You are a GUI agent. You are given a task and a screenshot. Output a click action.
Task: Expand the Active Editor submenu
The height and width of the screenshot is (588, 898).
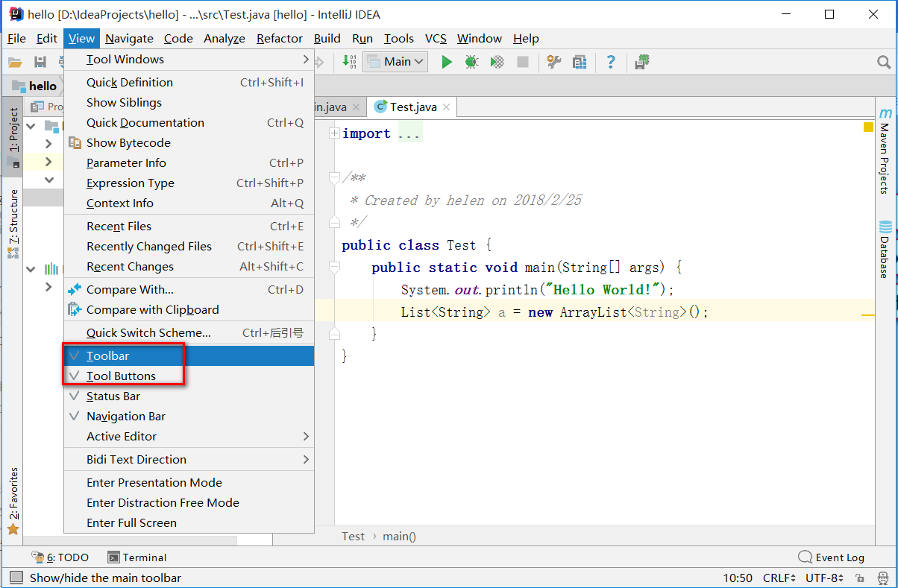(189, 436)
